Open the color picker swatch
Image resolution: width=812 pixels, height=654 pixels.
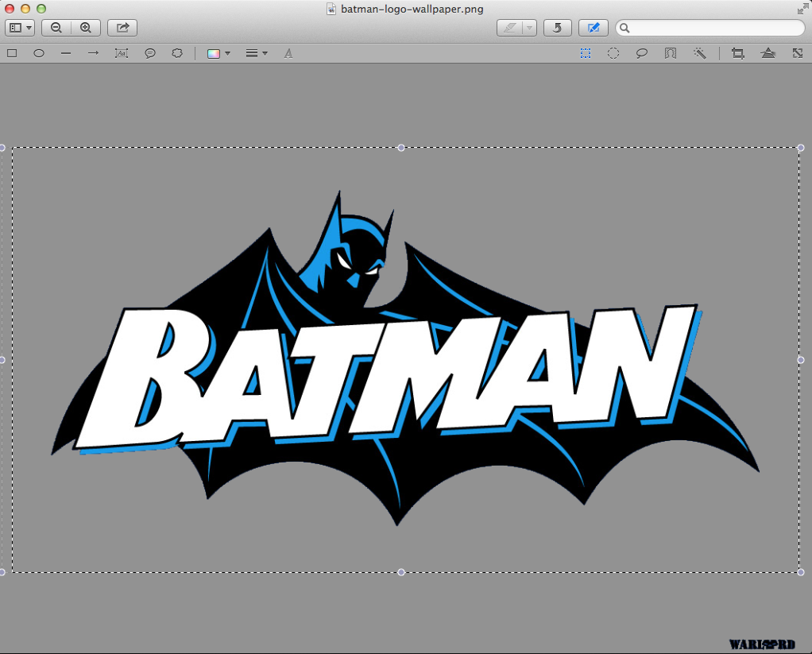[x=214, y=54]
